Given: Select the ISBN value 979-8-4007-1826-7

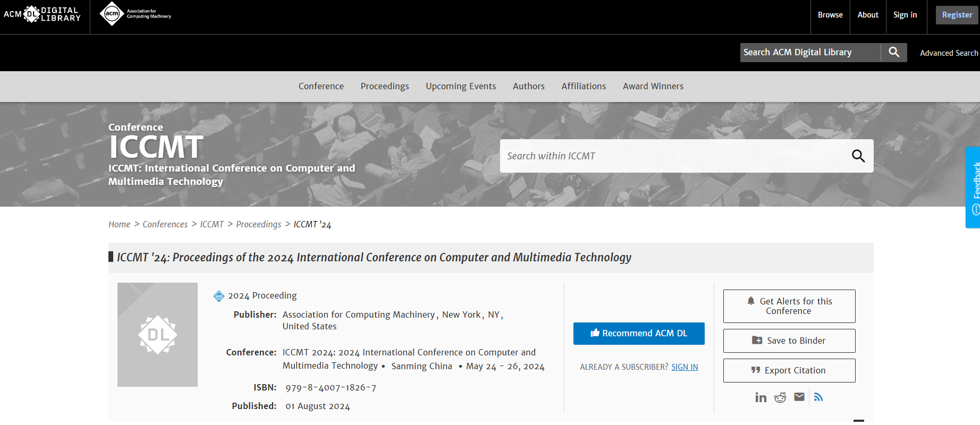Looking at the screenshot, I should (x=331, y=388).
